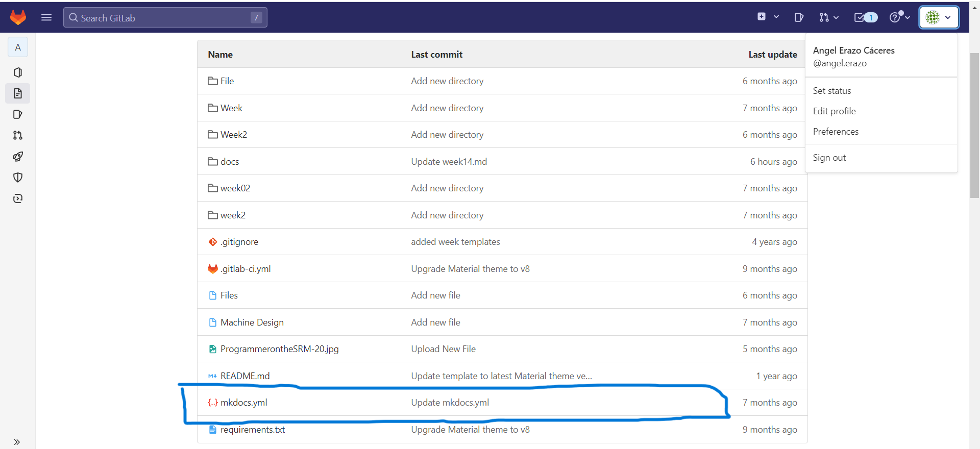Click the docs folder icon

(213, 162)
